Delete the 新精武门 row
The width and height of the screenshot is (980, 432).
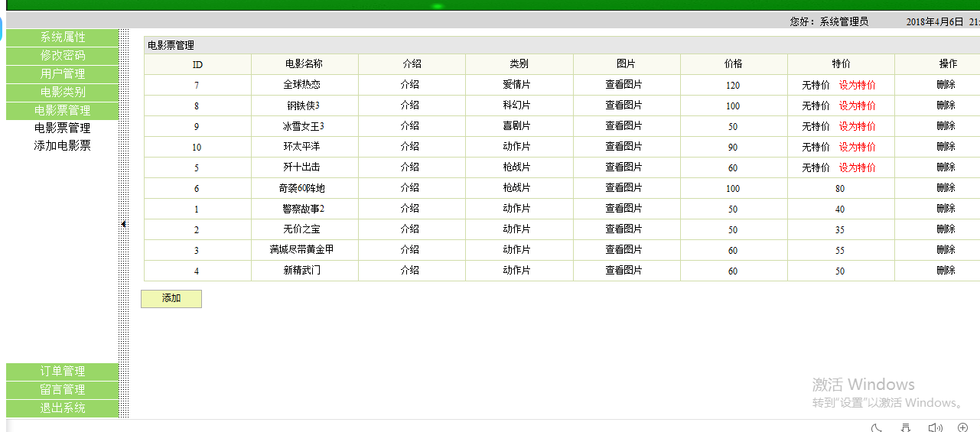[946, 271]
